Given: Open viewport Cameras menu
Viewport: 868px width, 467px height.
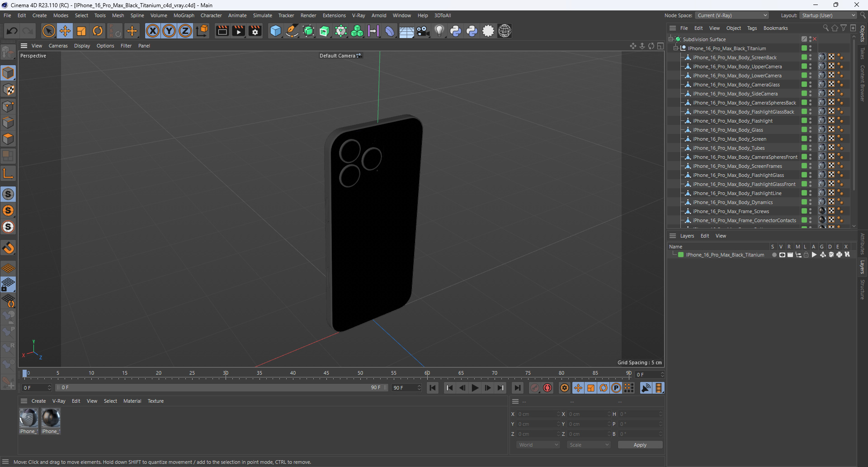Looking at the screenshot, I should 58,46.
